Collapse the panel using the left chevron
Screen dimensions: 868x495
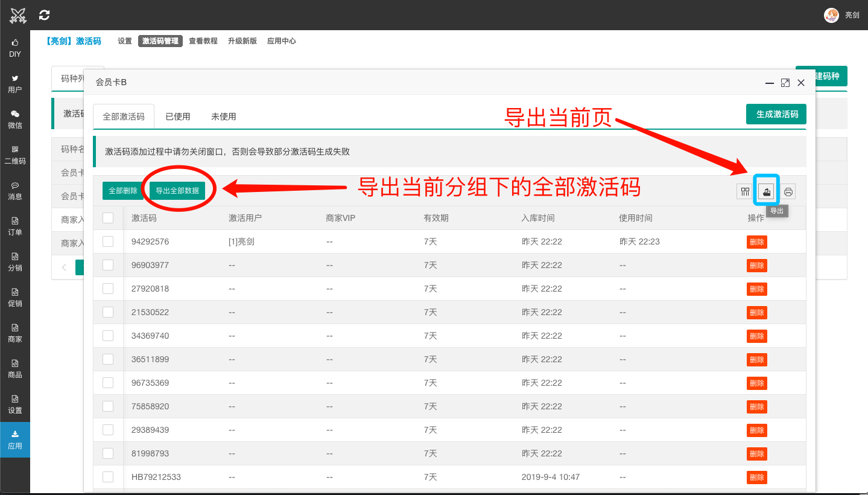point(65,267)
